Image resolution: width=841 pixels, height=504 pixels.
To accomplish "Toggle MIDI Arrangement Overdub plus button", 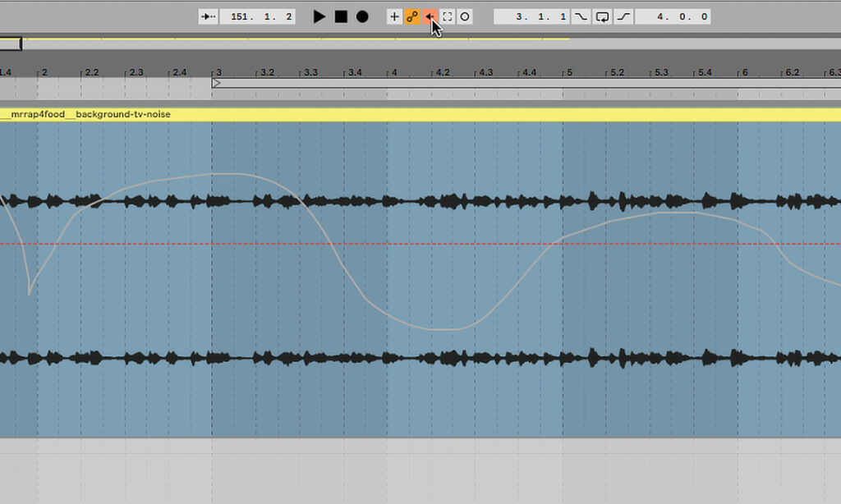I will (394, 16).
